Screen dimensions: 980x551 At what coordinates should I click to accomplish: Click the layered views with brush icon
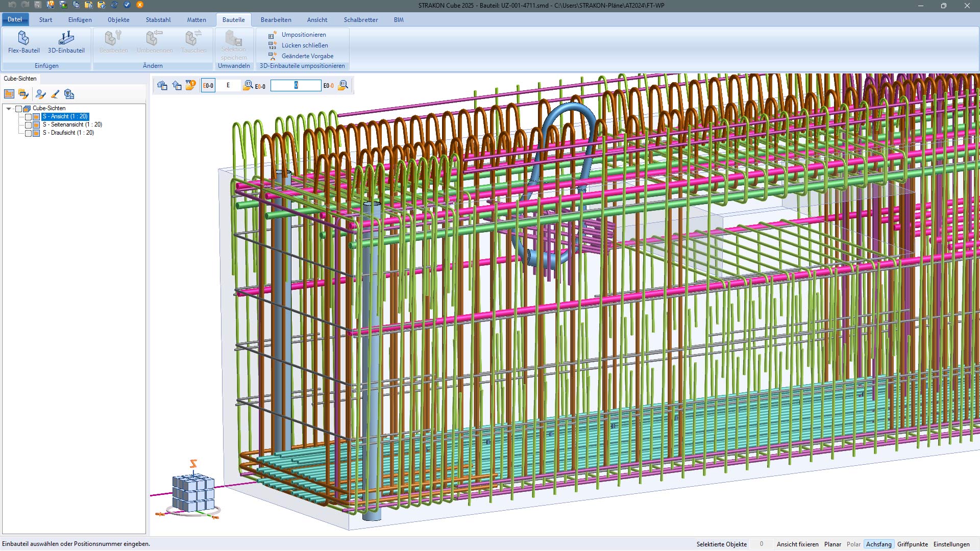[23, 94]
